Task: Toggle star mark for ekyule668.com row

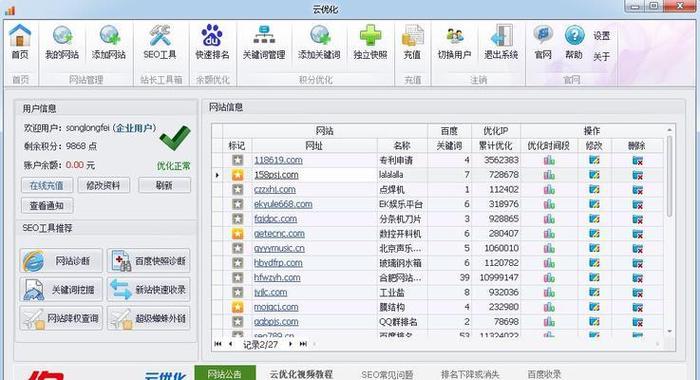Action: click(238, 205)
